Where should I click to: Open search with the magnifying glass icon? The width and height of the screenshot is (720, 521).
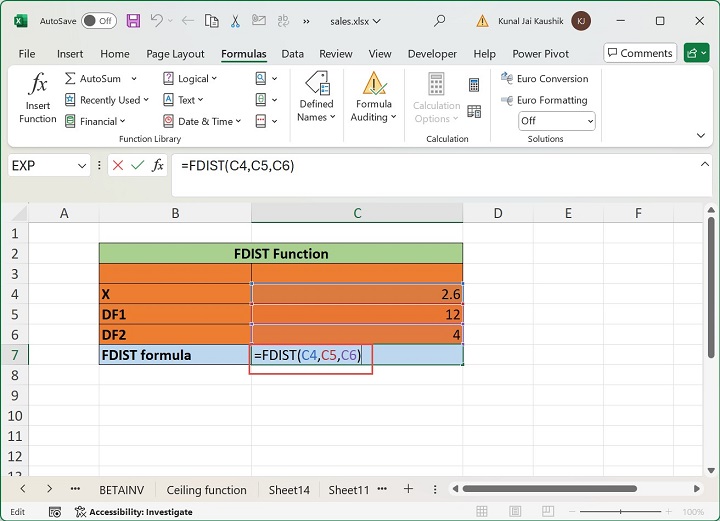point(440,20)
